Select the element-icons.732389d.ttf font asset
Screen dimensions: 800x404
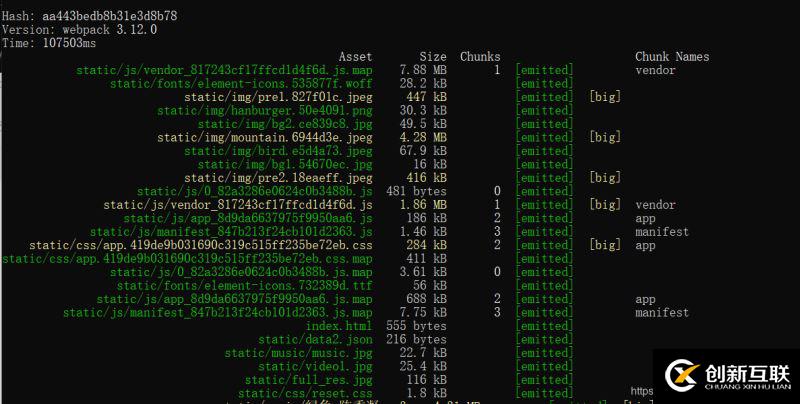(244, 286)
